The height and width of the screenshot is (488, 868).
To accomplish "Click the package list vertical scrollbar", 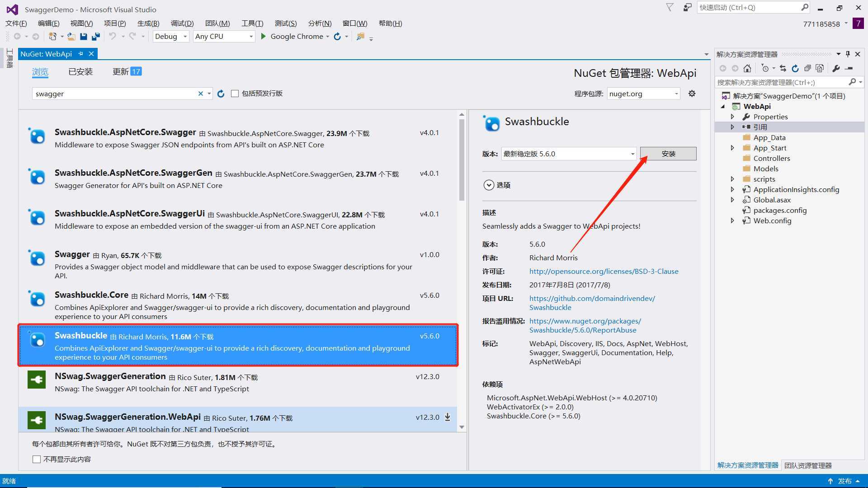I will (x=462, y=160).
